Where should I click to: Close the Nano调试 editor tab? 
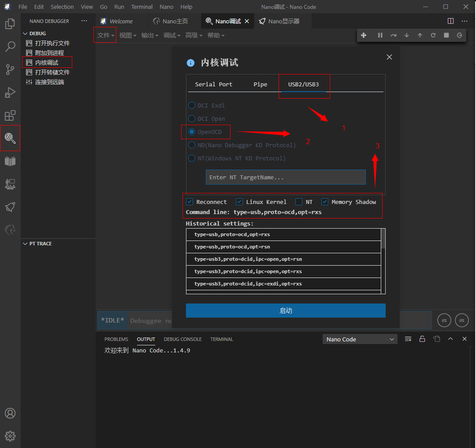247,21
